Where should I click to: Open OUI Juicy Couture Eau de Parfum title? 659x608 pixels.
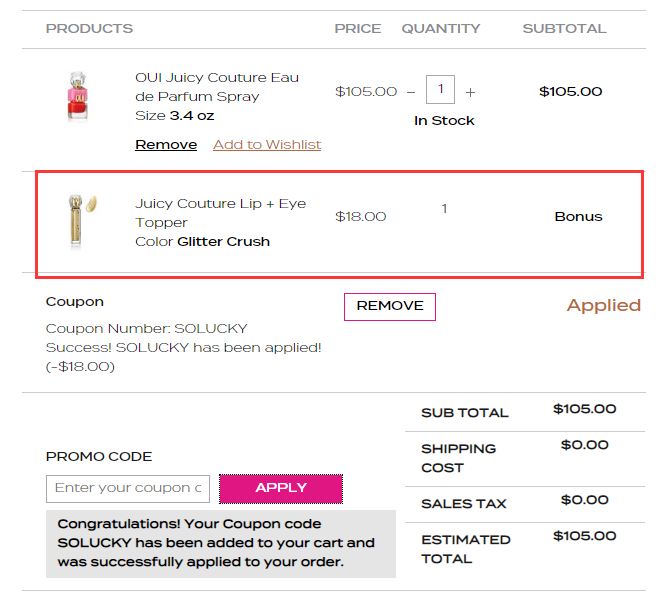coord(217,87)
